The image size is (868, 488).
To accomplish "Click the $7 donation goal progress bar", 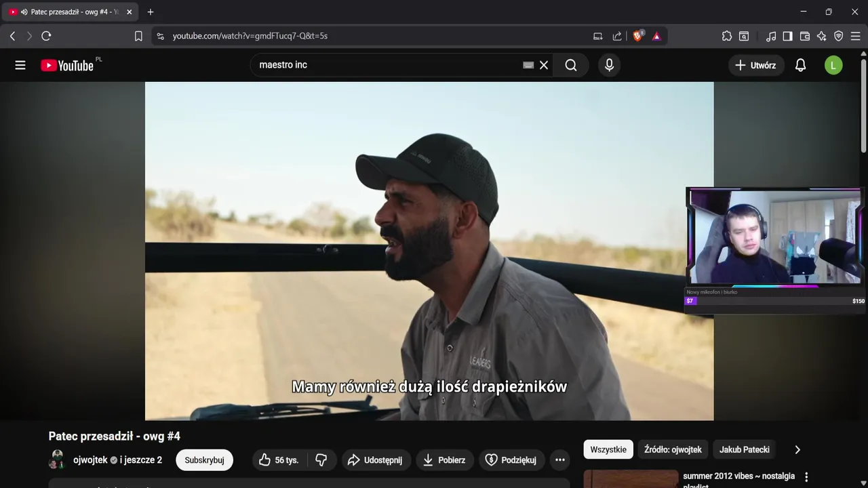I will (774, 301).
